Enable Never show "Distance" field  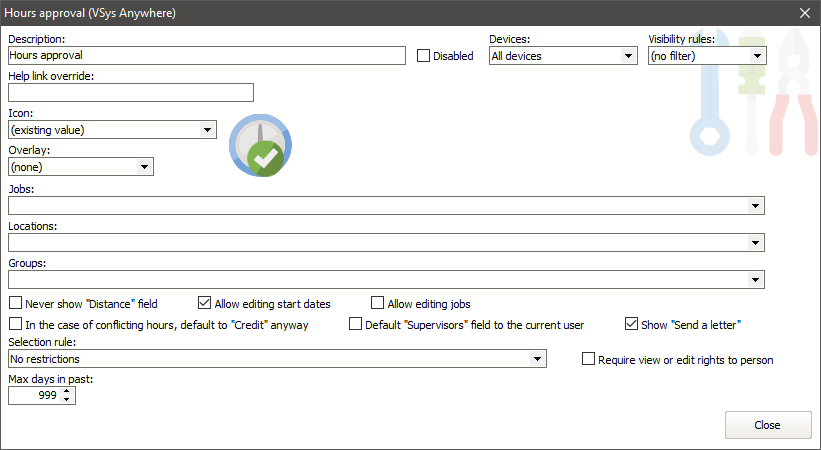click(x=15, y=303)
